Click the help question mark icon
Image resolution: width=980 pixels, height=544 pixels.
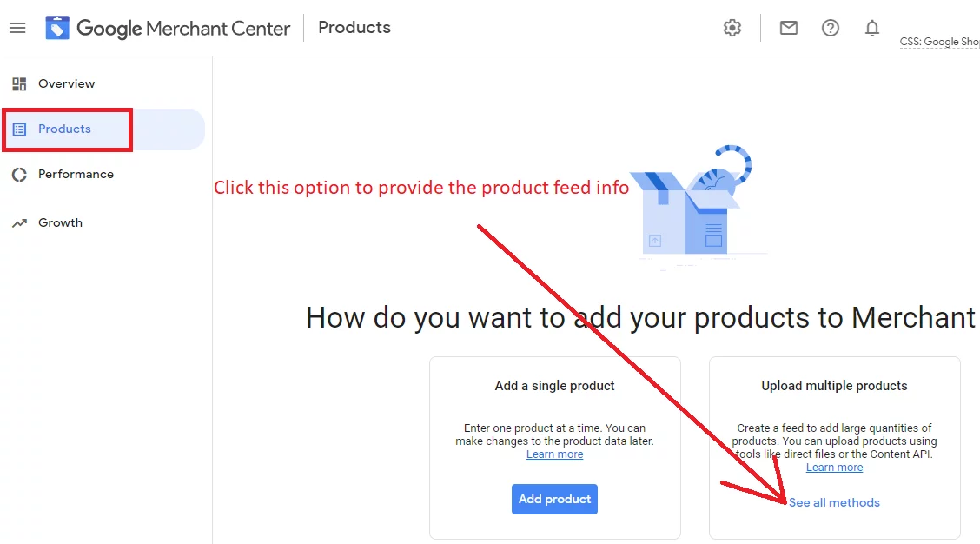[831, 28]
